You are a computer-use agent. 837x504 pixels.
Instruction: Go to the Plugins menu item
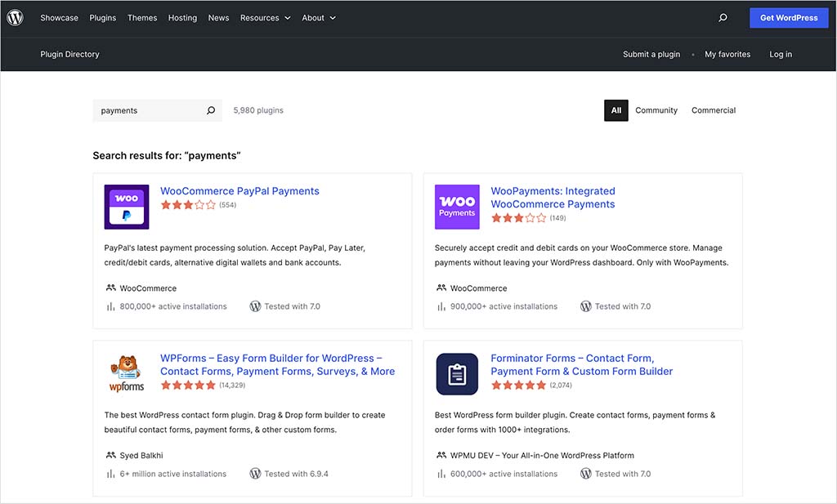[x=102, y=18]
